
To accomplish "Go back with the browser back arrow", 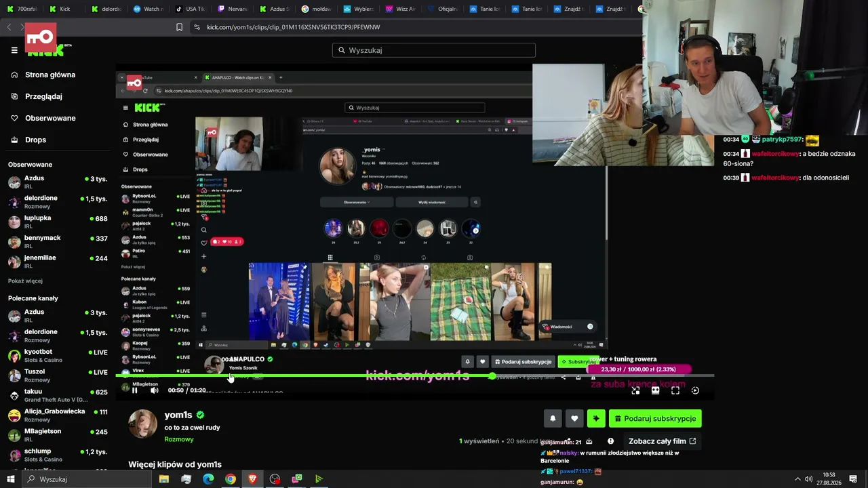I will 9,27.
